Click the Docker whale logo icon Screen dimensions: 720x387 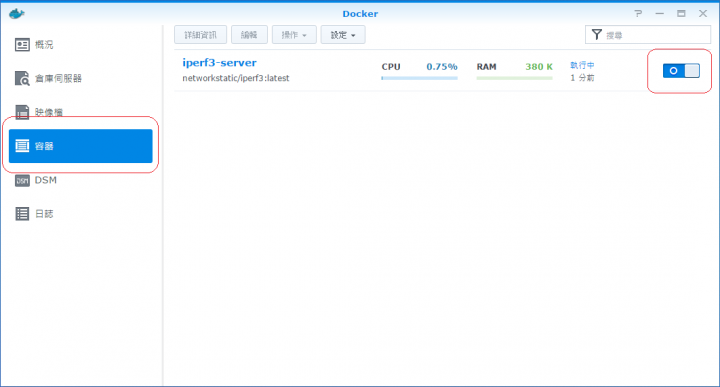tap(16, 13)
